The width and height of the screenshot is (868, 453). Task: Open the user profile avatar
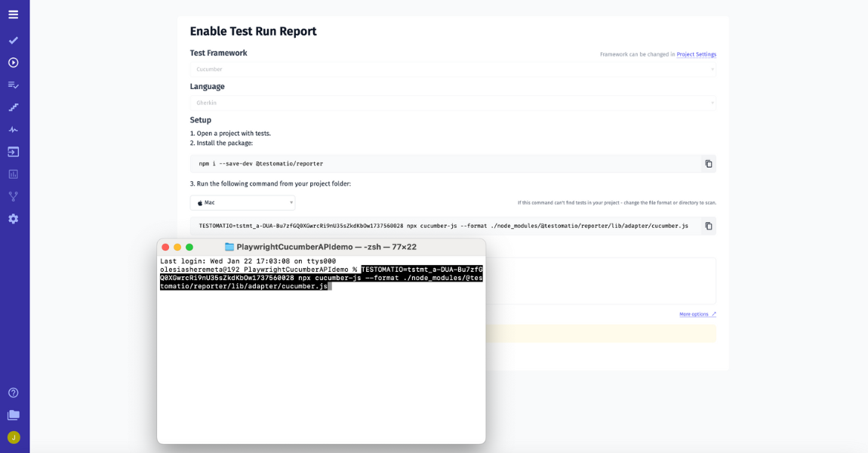14,437
